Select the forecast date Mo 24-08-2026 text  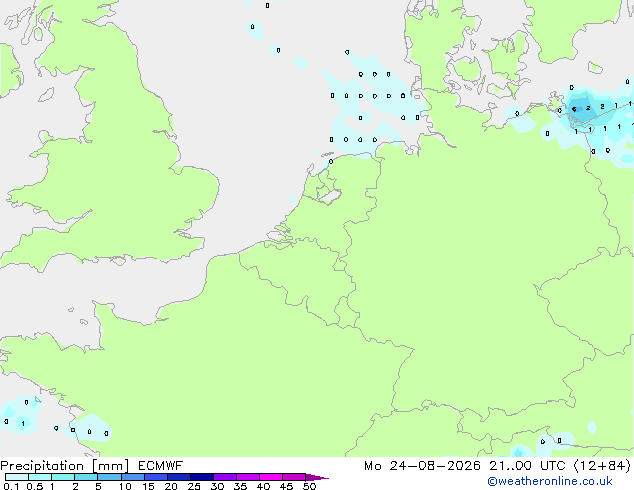click(x=422, y=466)
